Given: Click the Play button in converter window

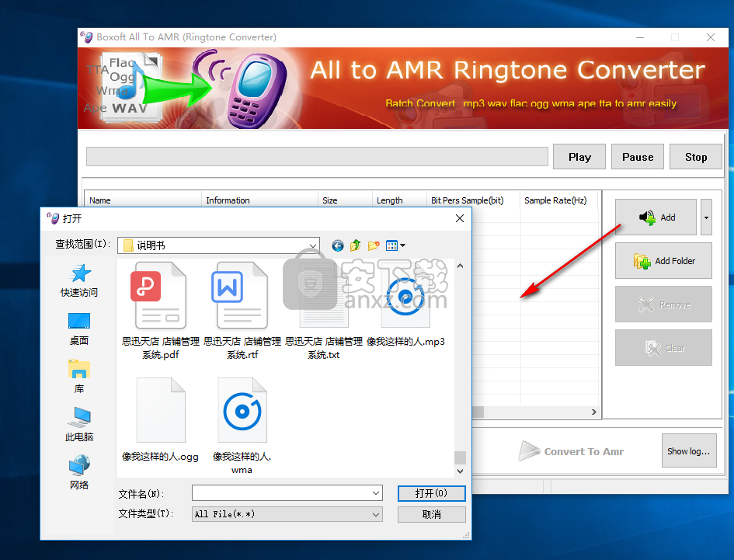Looking at the screenshot, I should click(x=579, y=157).
